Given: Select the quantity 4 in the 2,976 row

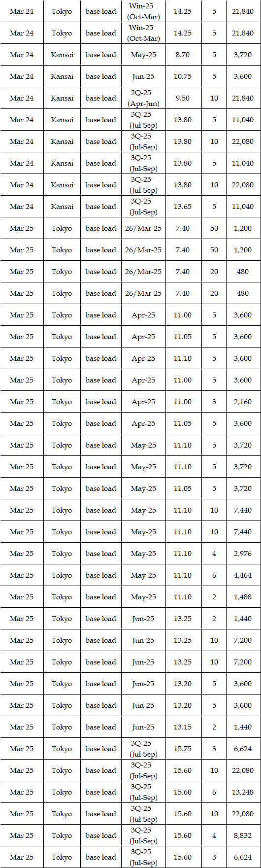Looking at the screenshot, I should [214, 554].
